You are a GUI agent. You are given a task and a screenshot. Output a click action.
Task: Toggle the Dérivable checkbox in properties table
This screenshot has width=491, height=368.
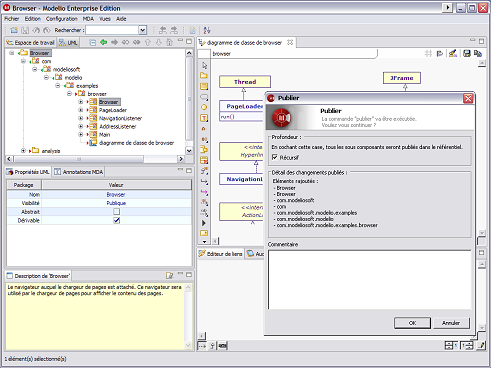(x=116, y=220)
